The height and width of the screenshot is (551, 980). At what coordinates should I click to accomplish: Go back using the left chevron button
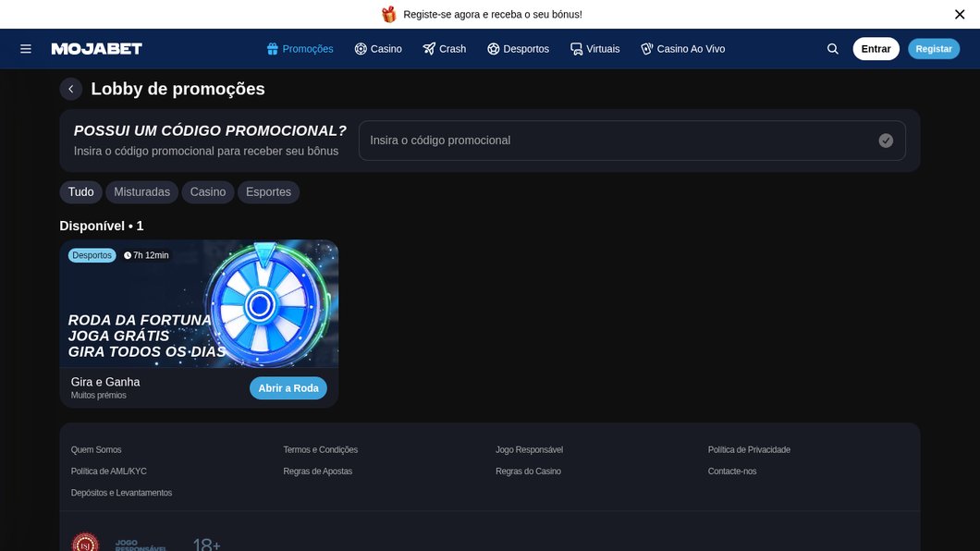71,89
